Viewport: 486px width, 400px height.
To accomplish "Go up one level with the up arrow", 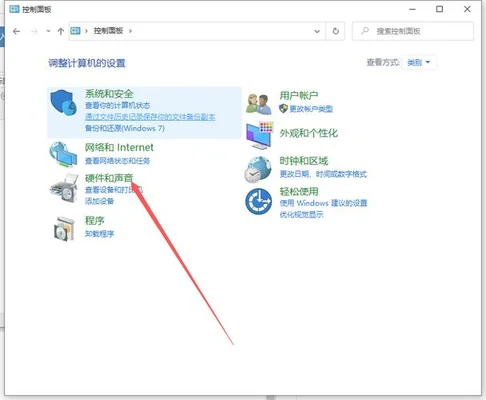I will click(x=61, y=31).
